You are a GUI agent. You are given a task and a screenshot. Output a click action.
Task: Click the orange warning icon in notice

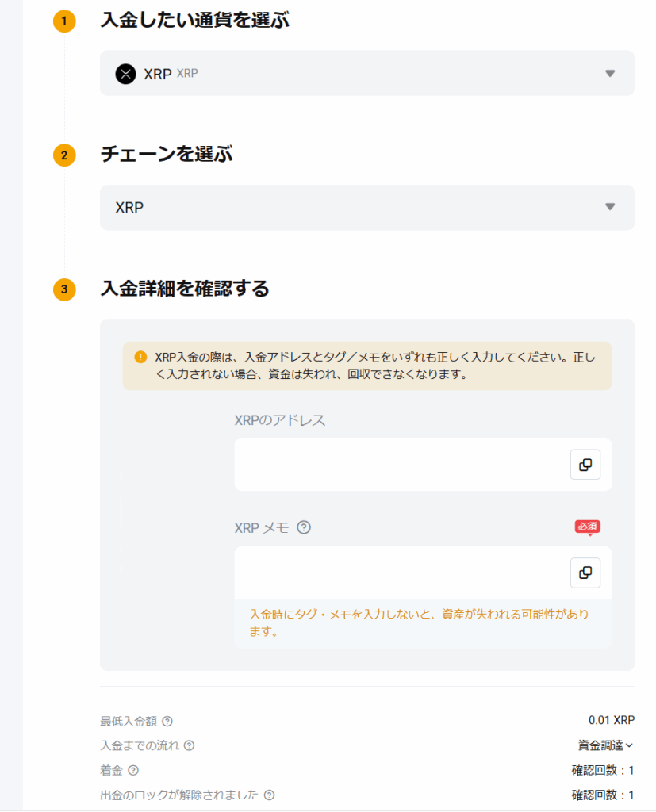(x=140, y=357)
